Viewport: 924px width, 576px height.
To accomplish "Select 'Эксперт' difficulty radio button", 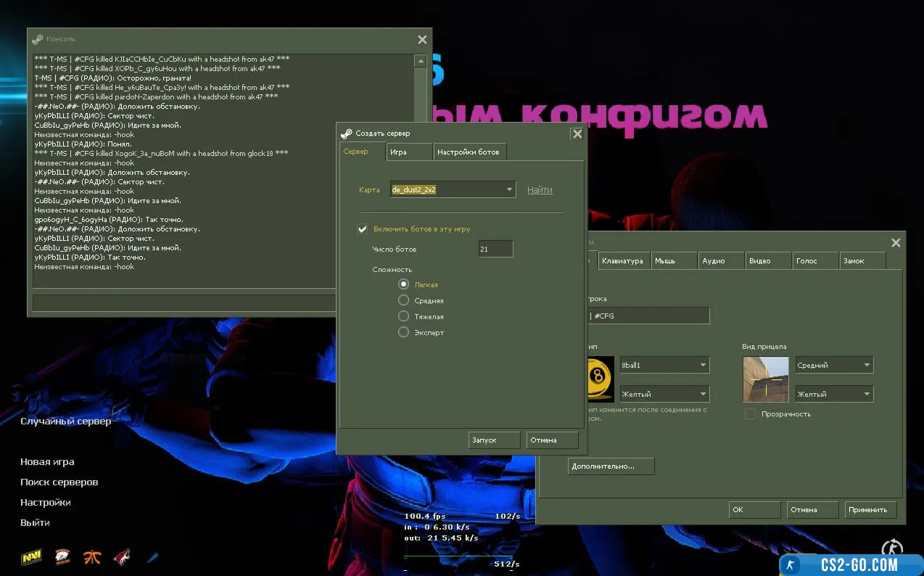I will pyautogui.click(x=404, y=332).
